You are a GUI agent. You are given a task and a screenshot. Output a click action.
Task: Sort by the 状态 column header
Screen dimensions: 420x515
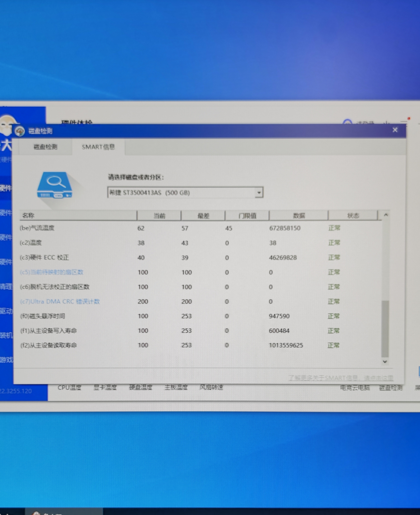(353, 216)
